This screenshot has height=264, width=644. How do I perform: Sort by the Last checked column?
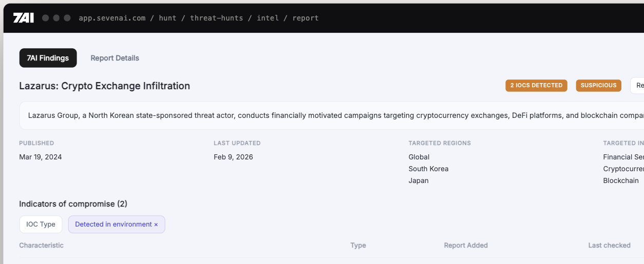[609, 246]
